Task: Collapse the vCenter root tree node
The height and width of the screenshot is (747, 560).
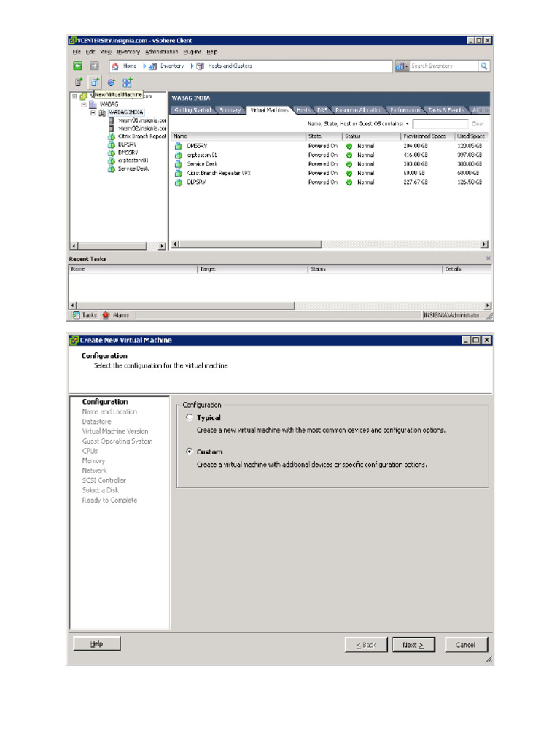Action: click(x=74, y=96)
